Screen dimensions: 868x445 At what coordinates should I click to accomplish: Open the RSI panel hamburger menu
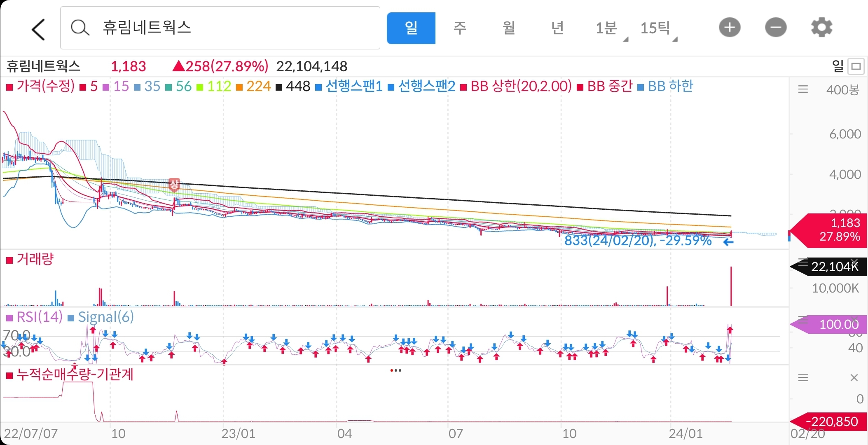coord(803,319)
